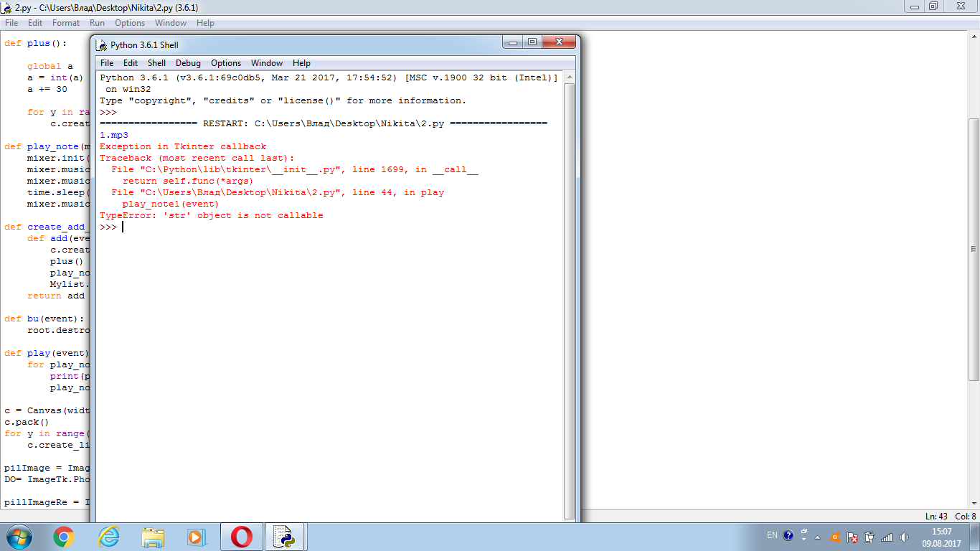Open the EN language selector
The width and height of the screenshot is (980, 551).
[x=772, y=535]
